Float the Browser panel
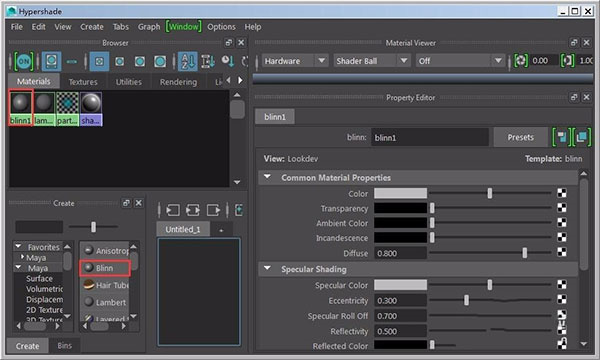 click(x=228, y=42)
